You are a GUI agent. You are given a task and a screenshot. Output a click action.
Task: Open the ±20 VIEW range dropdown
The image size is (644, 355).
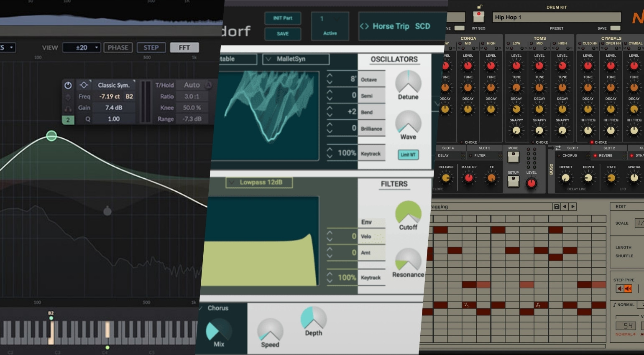click(82, 47)
